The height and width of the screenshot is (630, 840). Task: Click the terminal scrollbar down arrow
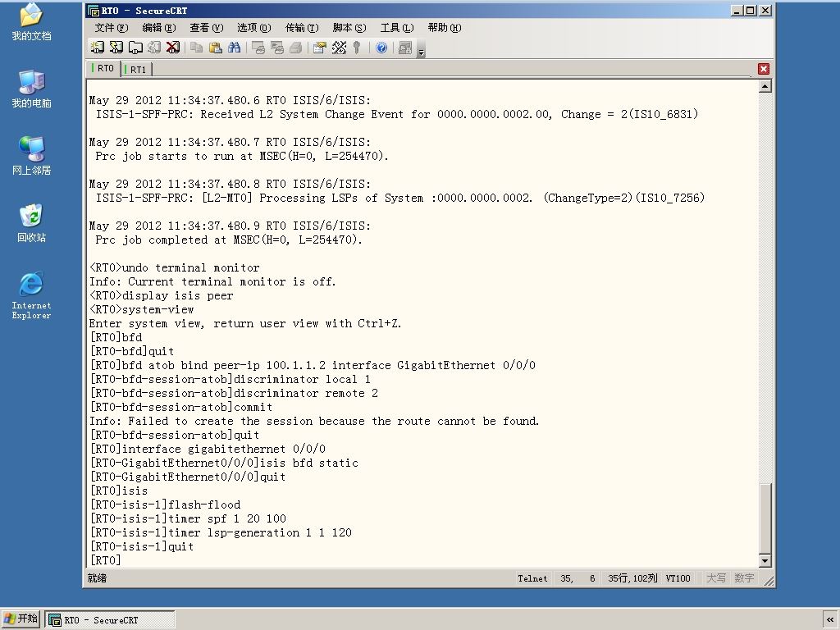[765, 561]
